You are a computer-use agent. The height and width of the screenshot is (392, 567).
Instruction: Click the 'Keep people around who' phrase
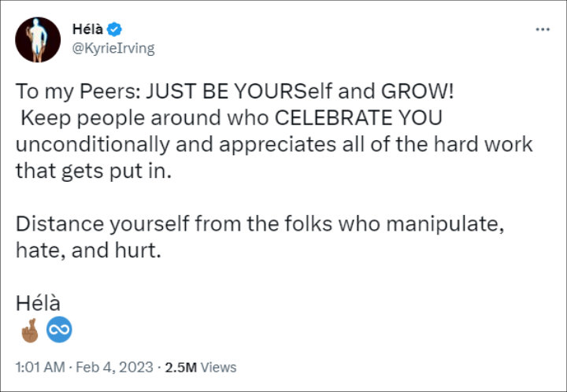(145, 118)
